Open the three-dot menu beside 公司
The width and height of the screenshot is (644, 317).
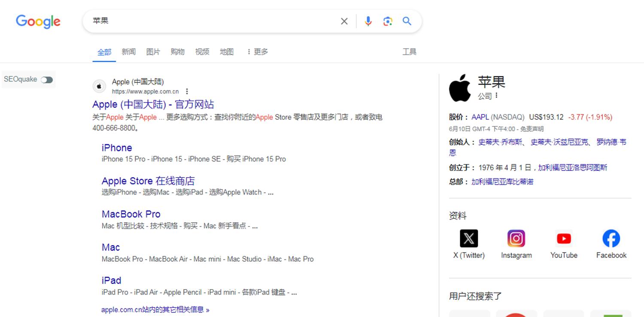click(x=496, y=96)
